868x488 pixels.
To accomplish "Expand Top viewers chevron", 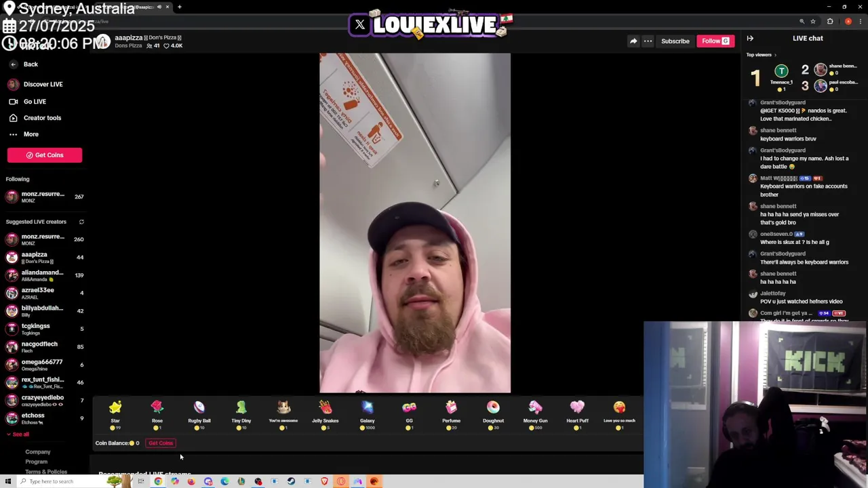I will coord(775,55).
